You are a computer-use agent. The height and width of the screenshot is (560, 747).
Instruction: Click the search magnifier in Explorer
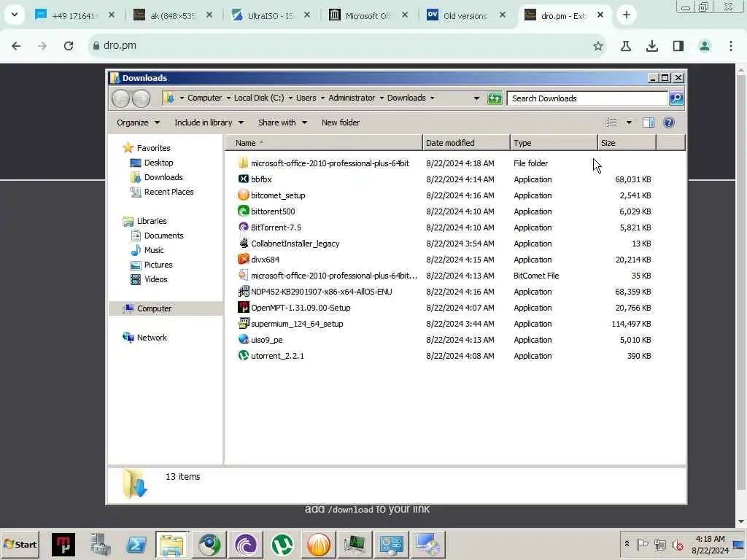[x=676, y=98]
